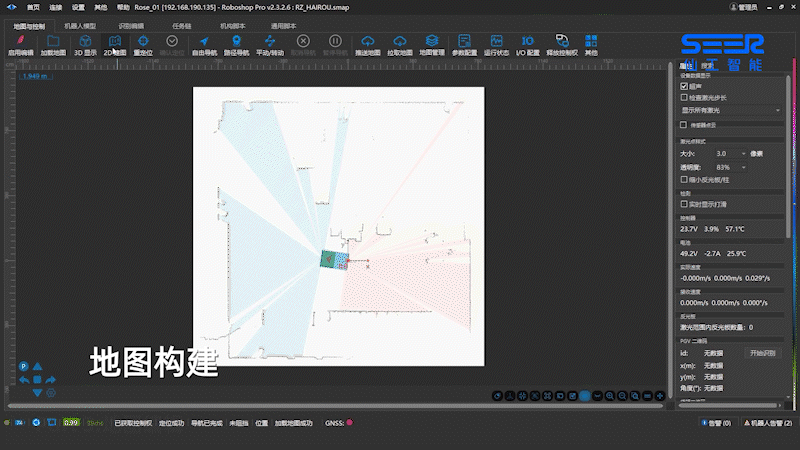Switch to the 机器人模型 tab

pos(80,26)
